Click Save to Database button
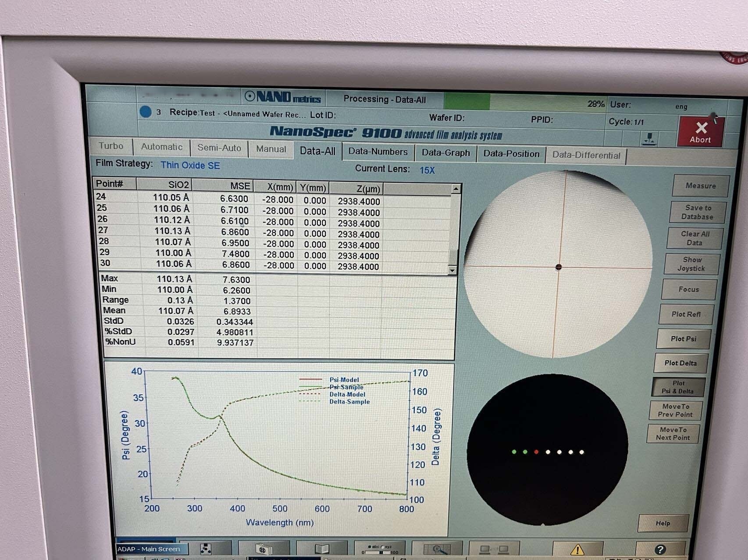 (698, 212)
